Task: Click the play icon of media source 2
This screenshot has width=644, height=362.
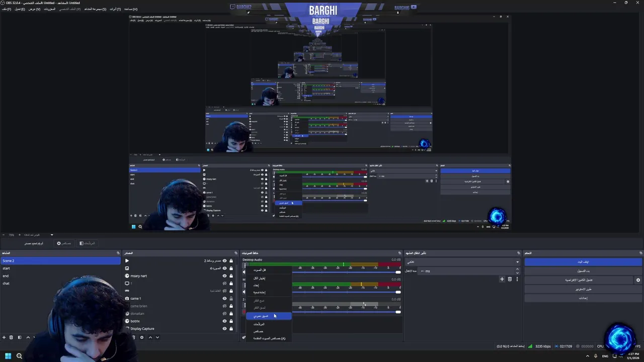Action: pyautogui.click(x=127, y=261)
